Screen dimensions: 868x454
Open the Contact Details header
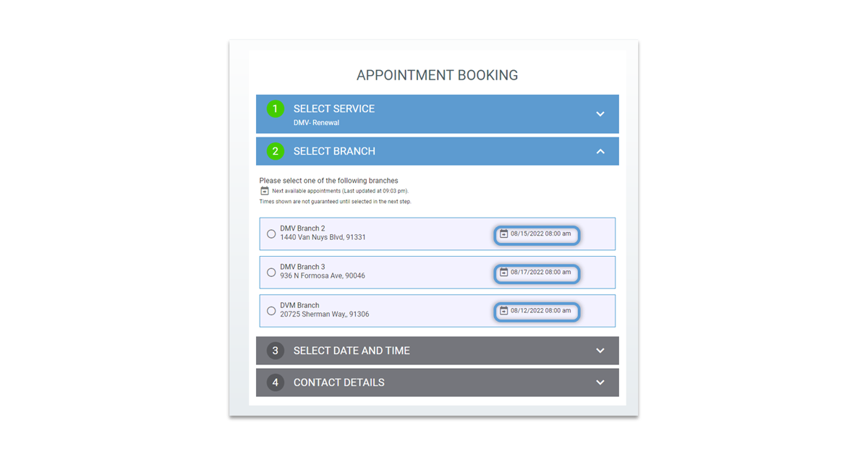[438, 382]
